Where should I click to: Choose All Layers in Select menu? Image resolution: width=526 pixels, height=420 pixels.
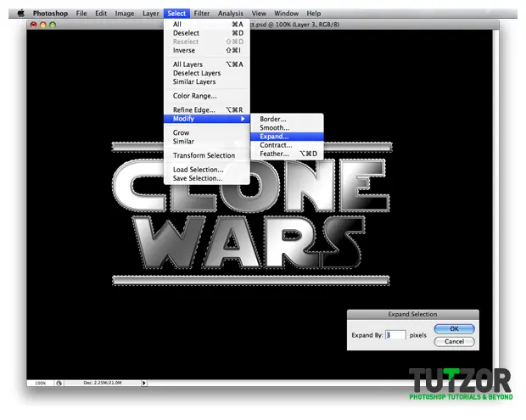(207, 64)
